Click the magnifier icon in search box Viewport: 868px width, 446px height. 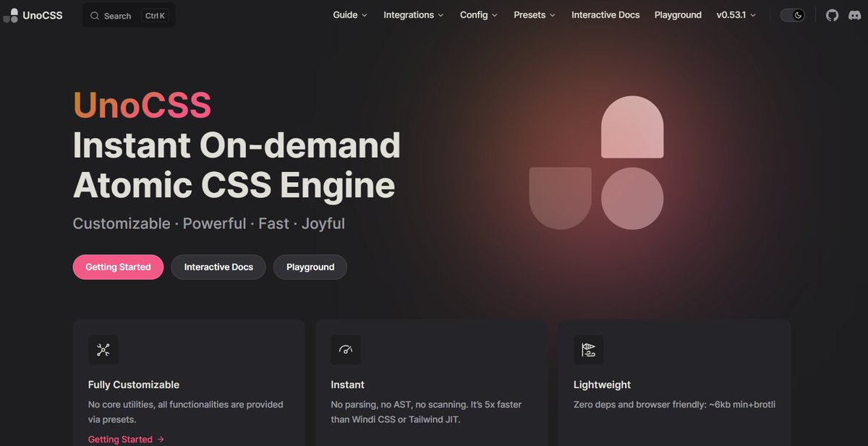[x=95, y=16]
